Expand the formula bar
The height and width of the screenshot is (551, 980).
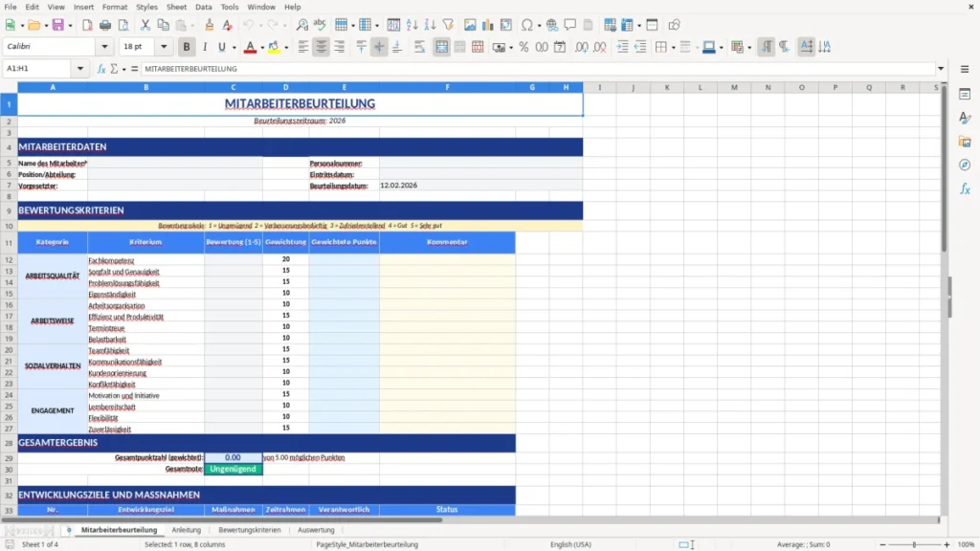tap(941, 69)
